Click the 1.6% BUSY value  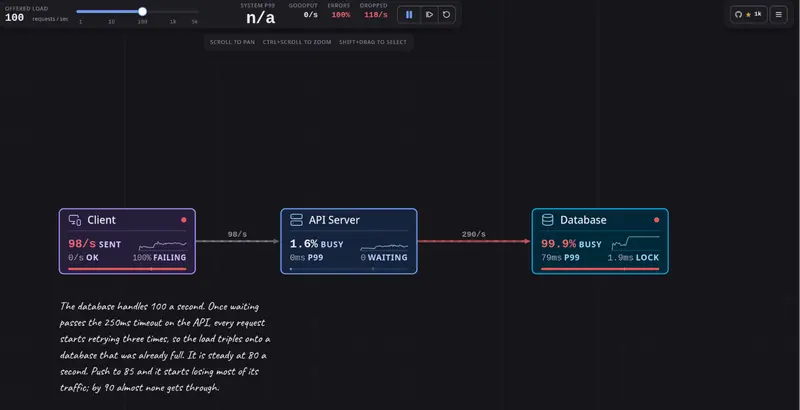pyautogui.click(x=316, y=244)
